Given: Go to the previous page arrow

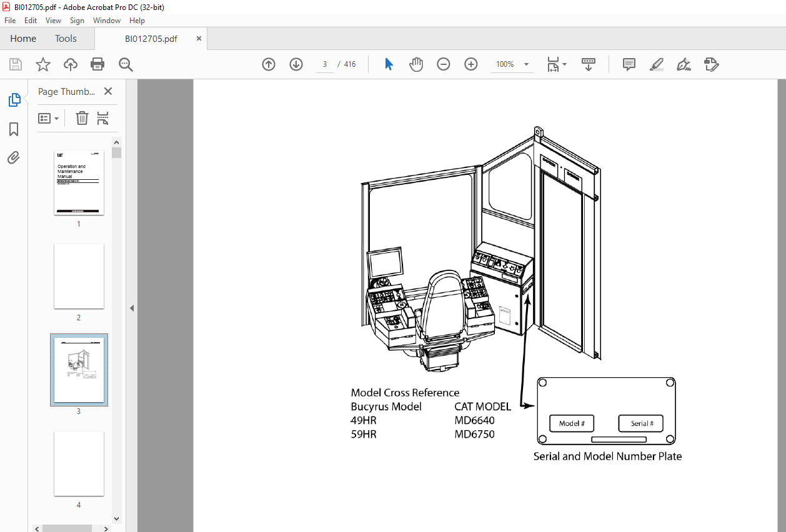Looking at the screenshot, I should pos(269,64).
